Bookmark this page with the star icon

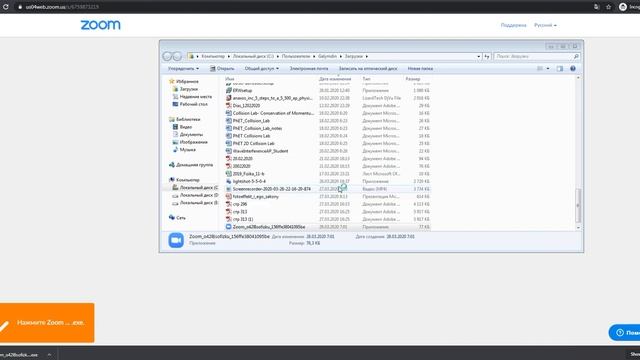click(x=609, y=7)
